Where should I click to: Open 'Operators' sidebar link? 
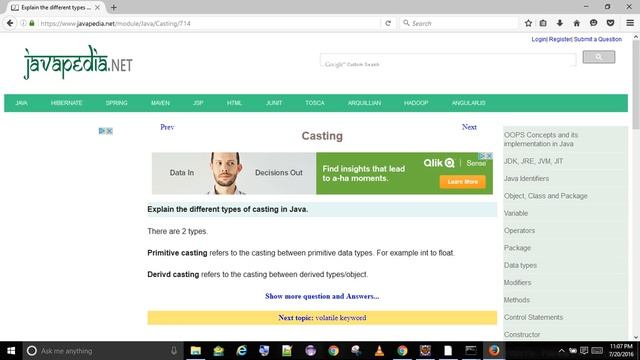coord(519,231)
